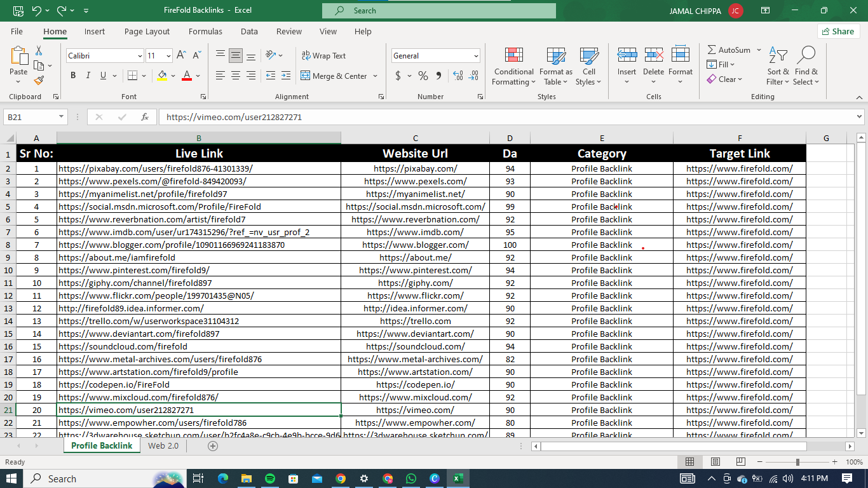The image size is (868, 488).
Task: Toggle Italic formatting
Action: tap(88, 76)
